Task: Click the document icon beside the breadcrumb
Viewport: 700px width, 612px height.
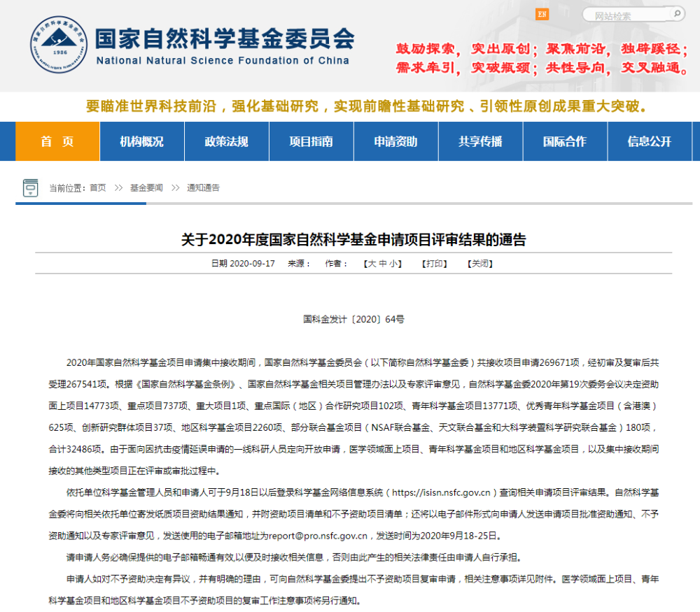Action: [29, 187]
